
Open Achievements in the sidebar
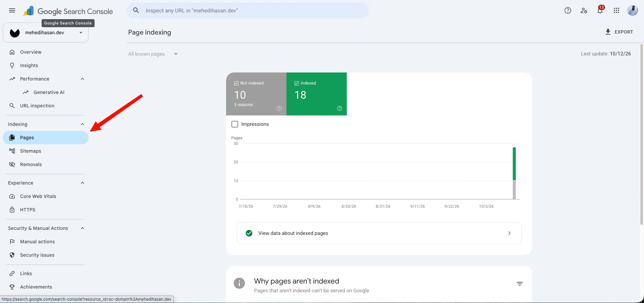coord(46,287)
